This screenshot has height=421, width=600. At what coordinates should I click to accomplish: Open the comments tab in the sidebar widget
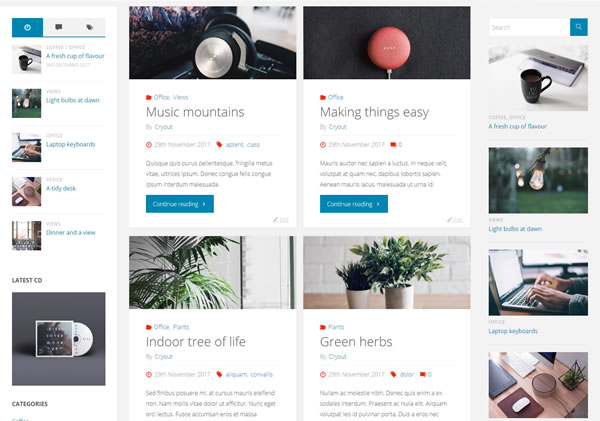pyautogui.click(x=59, y=27)
